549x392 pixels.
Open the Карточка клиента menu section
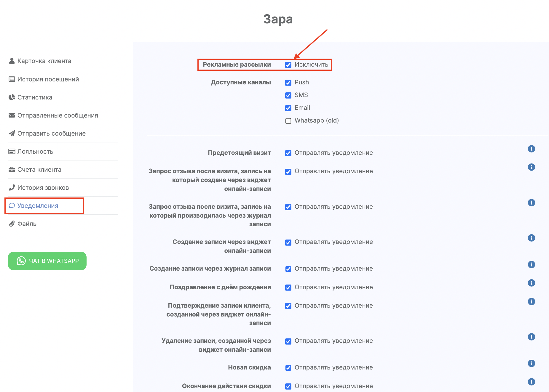[x=44, y=61]
